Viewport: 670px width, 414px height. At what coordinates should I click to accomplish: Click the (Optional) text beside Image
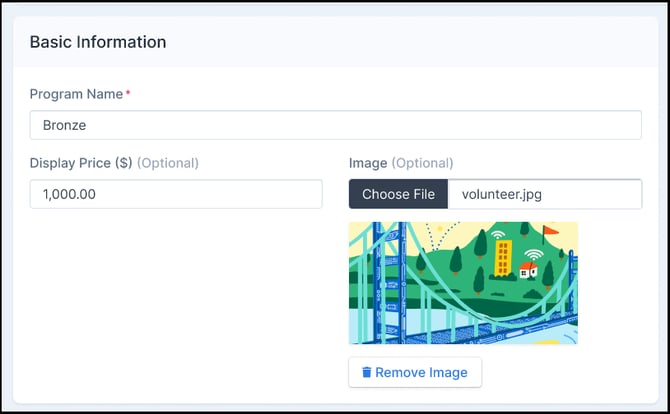click(423, 163)
